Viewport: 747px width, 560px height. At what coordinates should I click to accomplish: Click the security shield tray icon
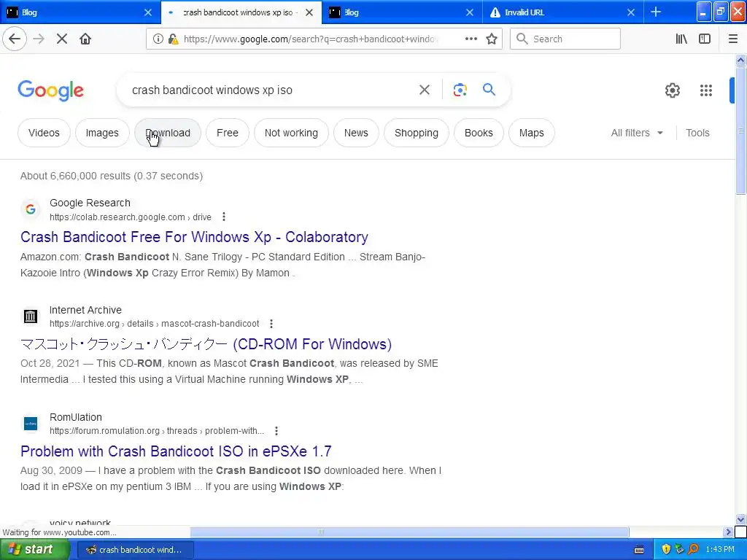(666, 549)
